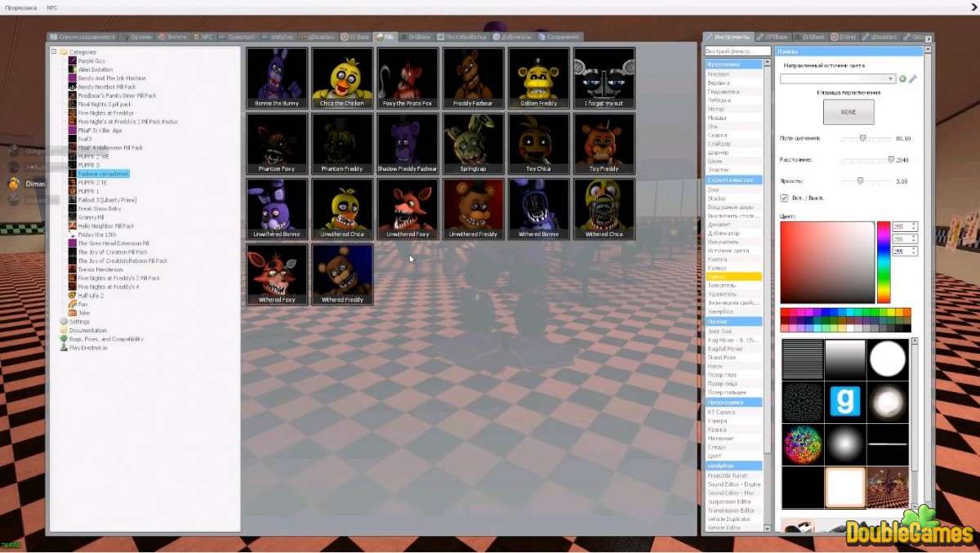Open the lamp preset dropdown

pyautogui.click(x=837, y=79)
